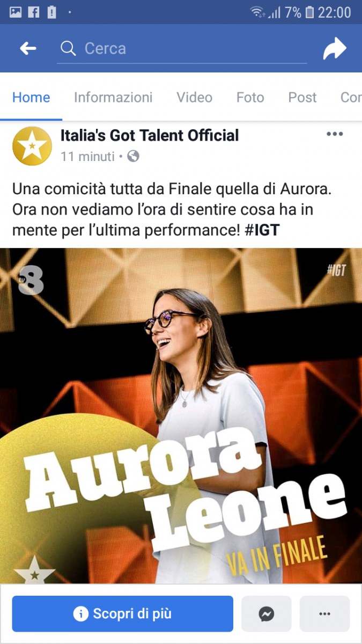This screenshot has height=644, width=362.
Task: Tap the search magnifier icon
Action: point(68,49)
